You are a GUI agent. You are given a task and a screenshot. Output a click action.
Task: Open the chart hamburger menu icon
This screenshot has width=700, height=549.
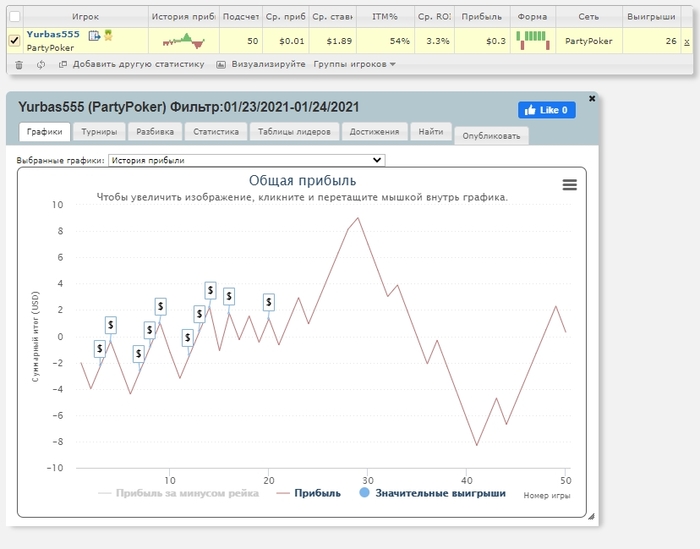point(570,184)
